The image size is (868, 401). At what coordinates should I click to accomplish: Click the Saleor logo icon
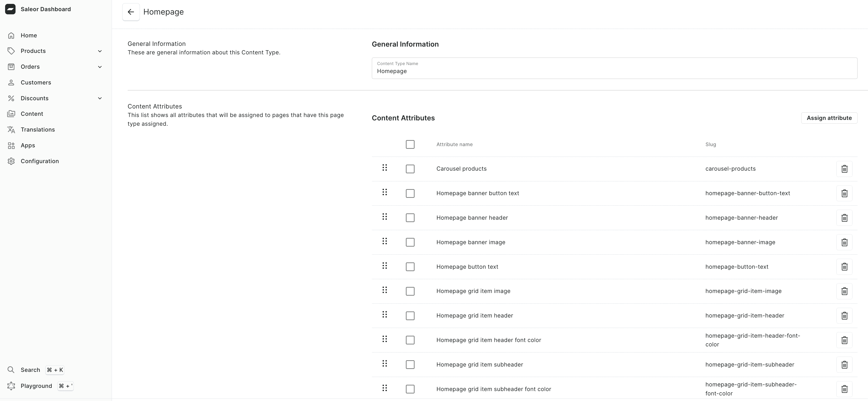click(x=10, y=9)
